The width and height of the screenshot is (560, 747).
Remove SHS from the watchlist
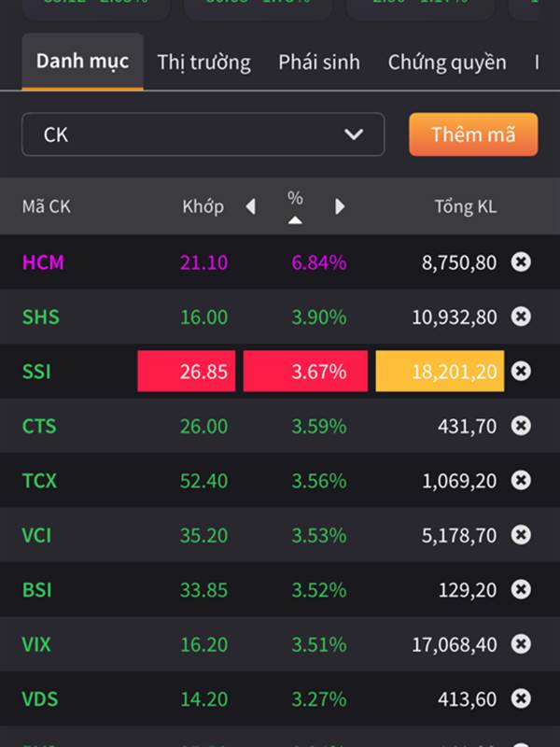click(x=521, y=317)
